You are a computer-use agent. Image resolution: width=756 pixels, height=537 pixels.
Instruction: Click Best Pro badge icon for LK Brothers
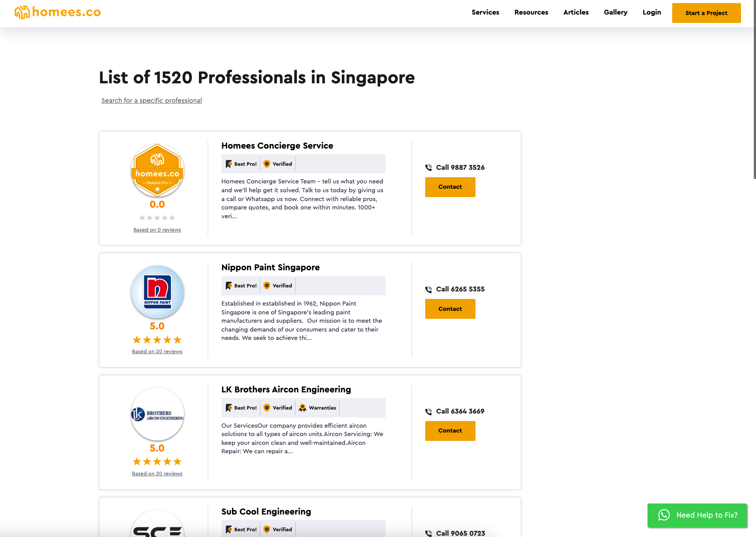tap(228, 408)
